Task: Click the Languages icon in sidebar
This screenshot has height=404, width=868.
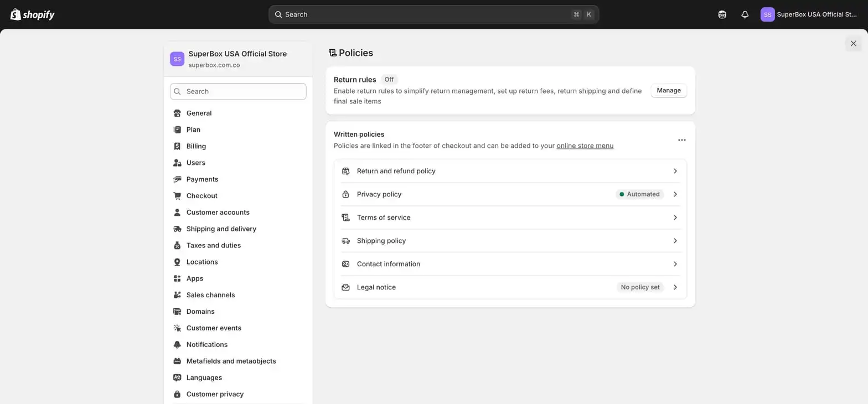Action: tap(177, 378)
